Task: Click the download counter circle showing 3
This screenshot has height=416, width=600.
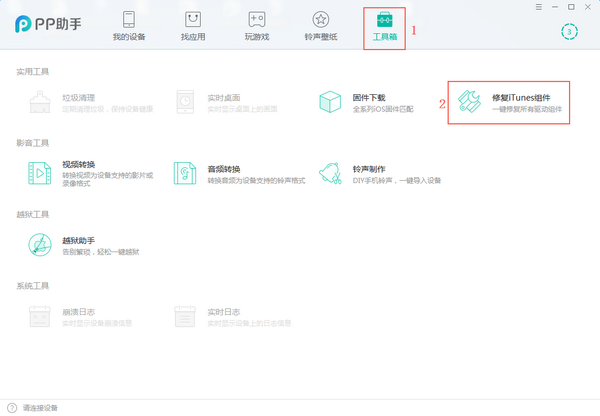Action: pos(570,31)
